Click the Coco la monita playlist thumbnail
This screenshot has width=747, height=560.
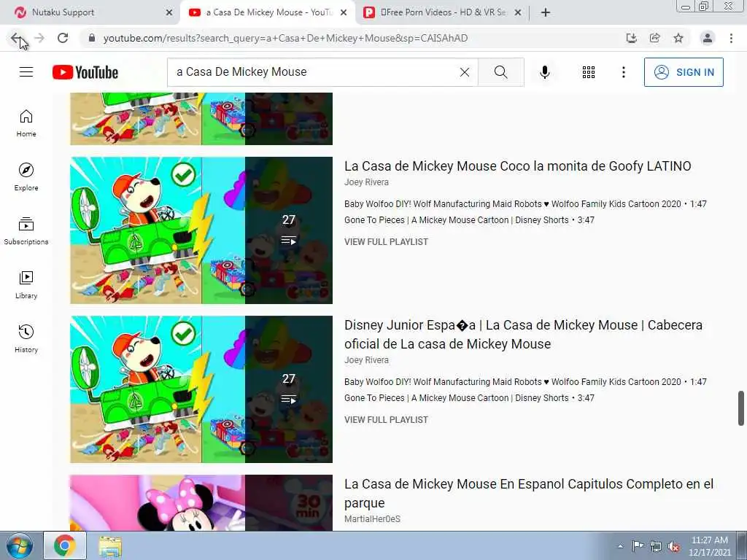coord(201,230)
